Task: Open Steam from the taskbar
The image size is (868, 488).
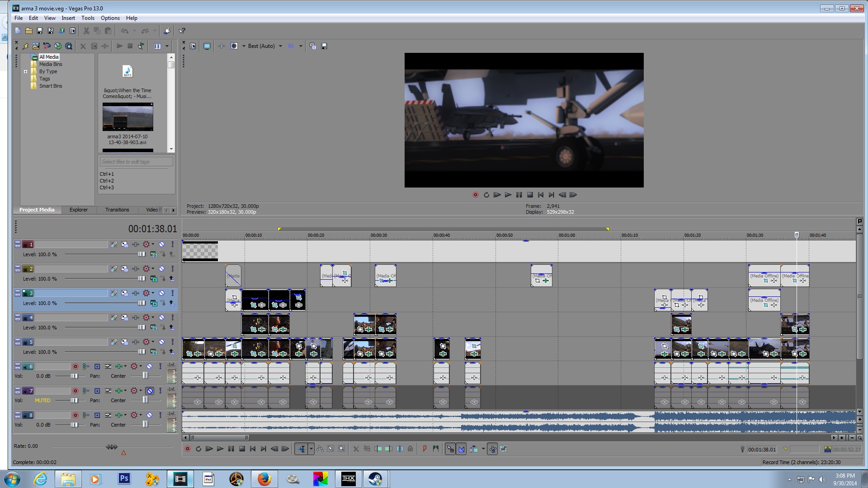Action: coord(375,479)
